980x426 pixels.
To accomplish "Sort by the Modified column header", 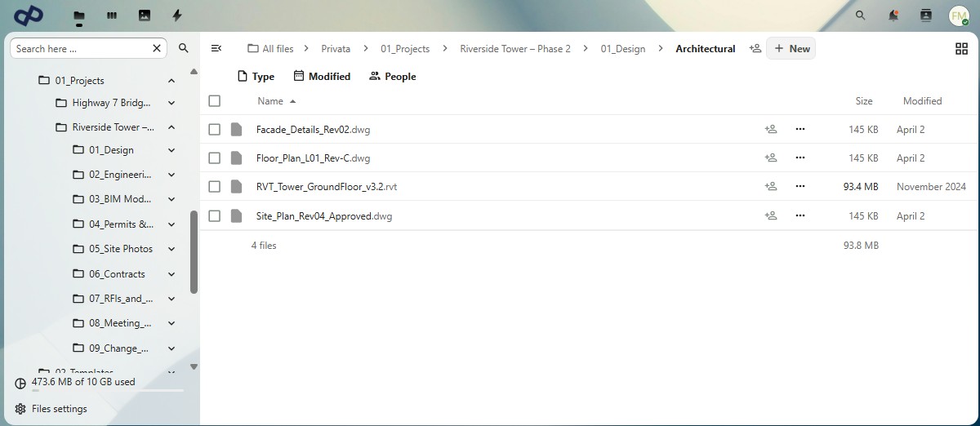I will coord(922,101).
